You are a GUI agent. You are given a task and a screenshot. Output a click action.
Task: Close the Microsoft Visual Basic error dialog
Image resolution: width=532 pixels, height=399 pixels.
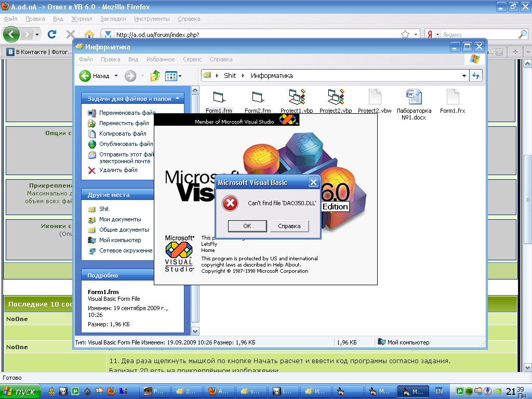[313, 182]
